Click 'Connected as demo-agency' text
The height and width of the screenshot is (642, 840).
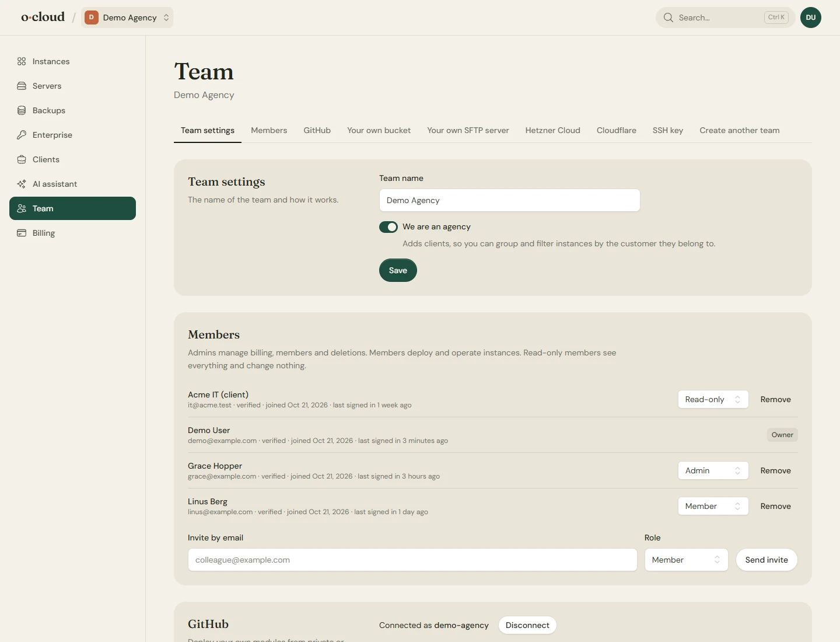click(x=434, y=625)
